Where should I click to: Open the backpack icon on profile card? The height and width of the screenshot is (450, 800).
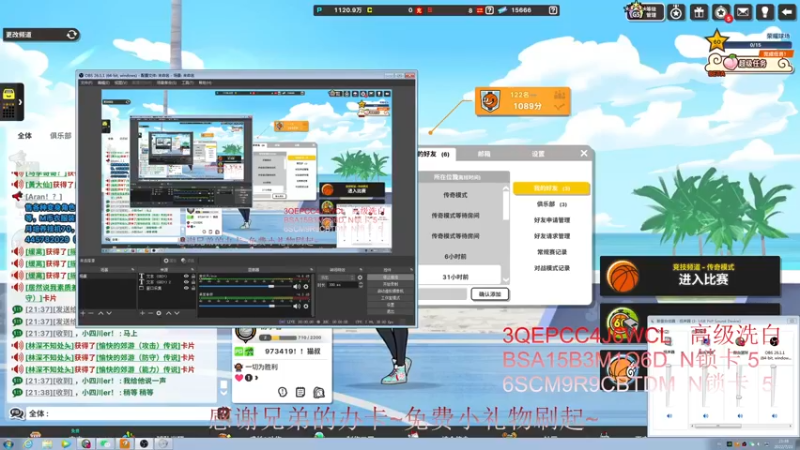319,392
